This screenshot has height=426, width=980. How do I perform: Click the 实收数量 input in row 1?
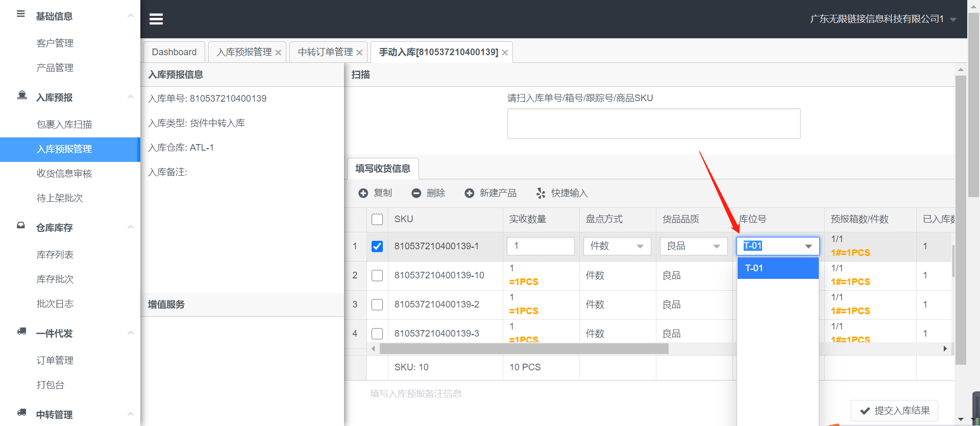(541, 246)
